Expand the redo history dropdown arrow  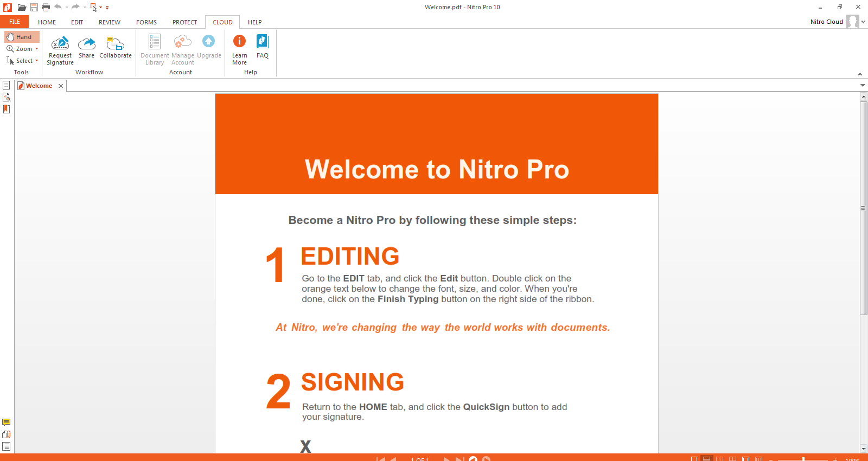point(84,8)
